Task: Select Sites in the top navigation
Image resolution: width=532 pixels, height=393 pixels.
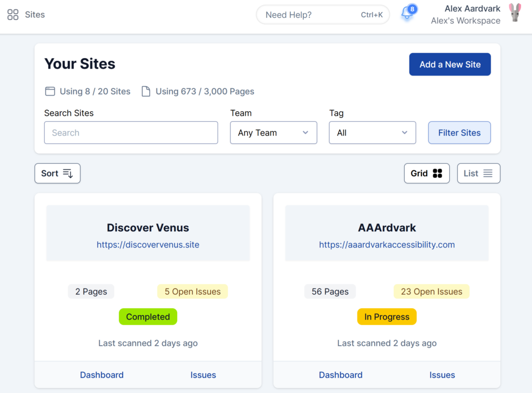Action: [x=35, y=15]
